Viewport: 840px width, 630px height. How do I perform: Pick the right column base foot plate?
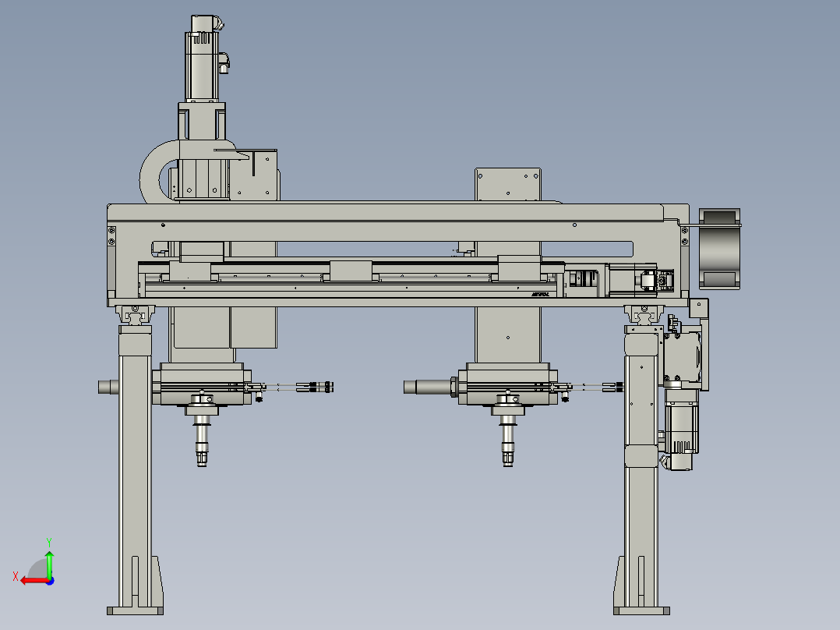(641, 611)
